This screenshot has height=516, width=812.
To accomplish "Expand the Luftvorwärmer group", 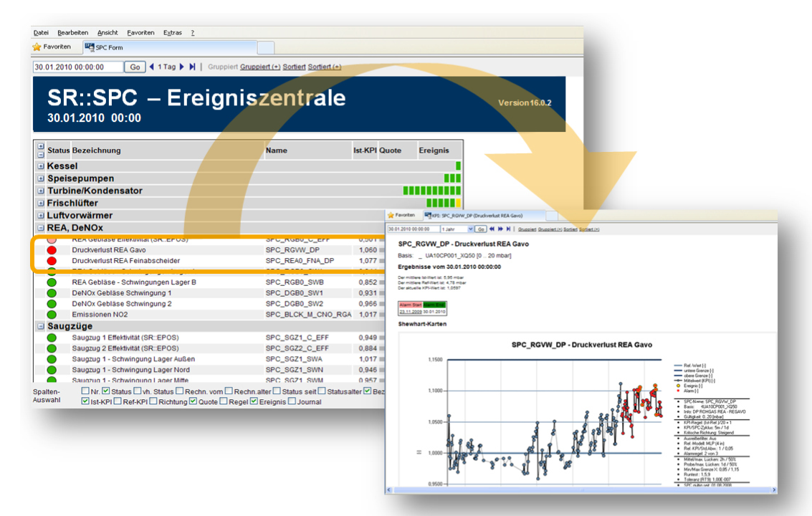I will (40, 216).
